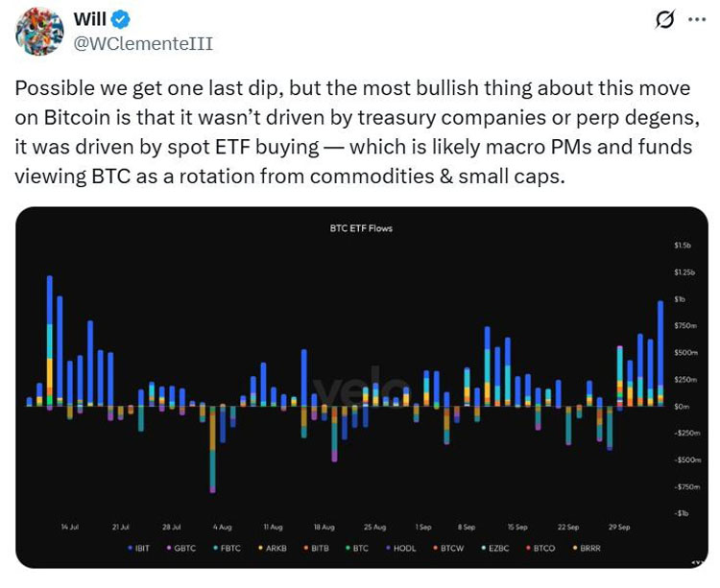Click the 29 Sep date label
The image size is (720, 588).
[619, 528]
